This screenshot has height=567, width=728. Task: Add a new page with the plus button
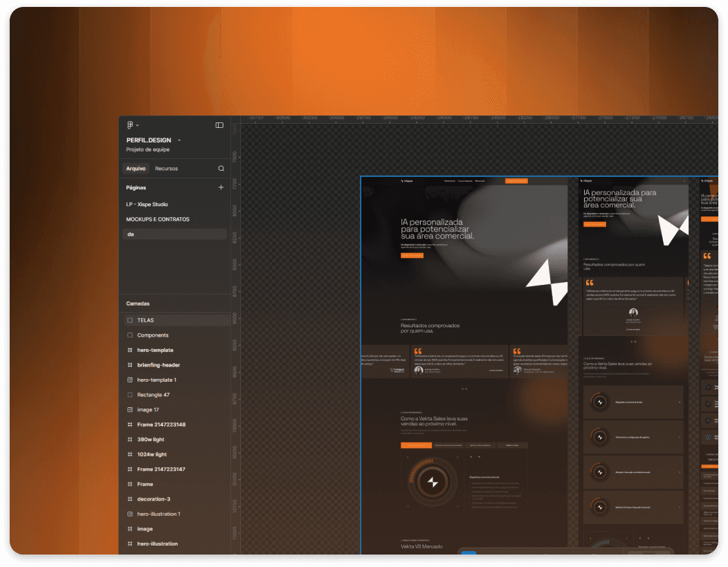click(221, 187)
